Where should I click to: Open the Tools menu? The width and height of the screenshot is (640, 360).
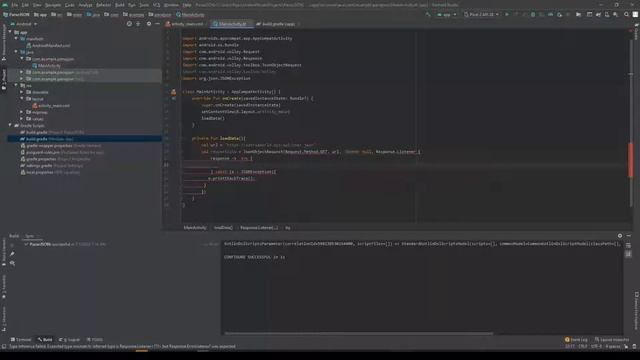[x=144, y=5]
